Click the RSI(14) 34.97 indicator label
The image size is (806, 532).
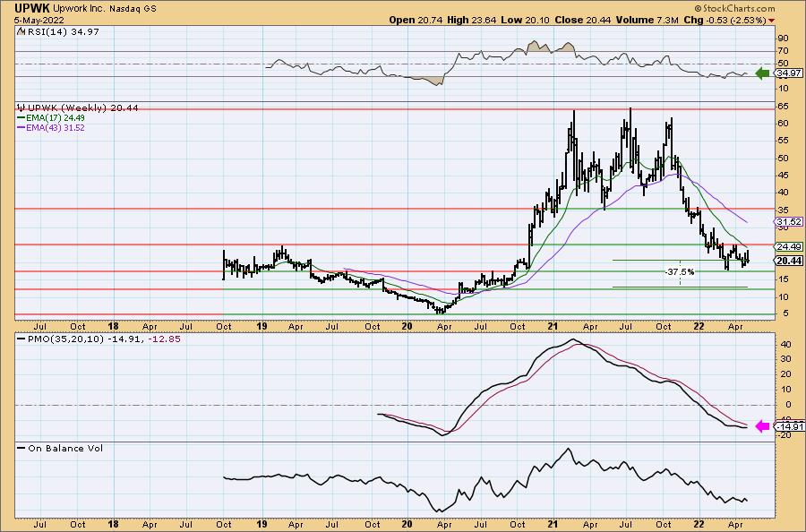coord(62,31)
